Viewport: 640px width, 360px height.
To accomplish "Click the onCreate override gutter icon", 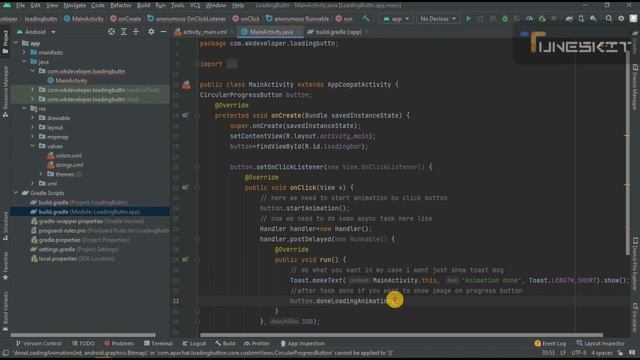I will point(185,116).
